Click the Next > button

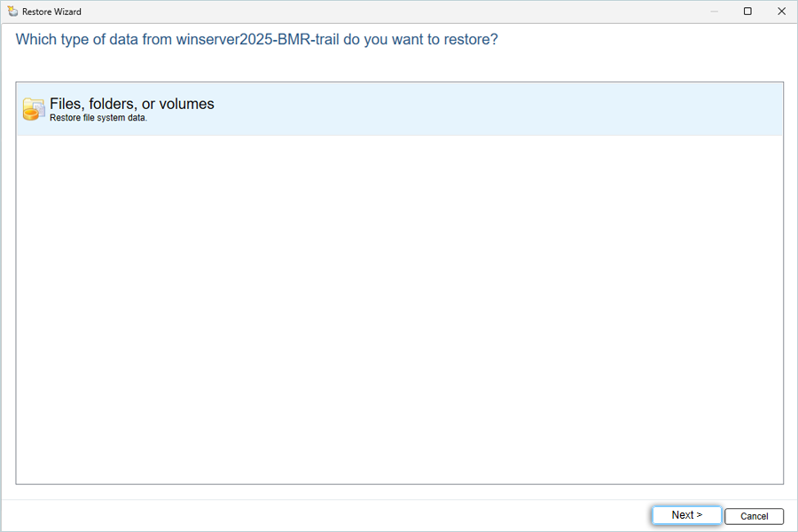click(686, 515)
